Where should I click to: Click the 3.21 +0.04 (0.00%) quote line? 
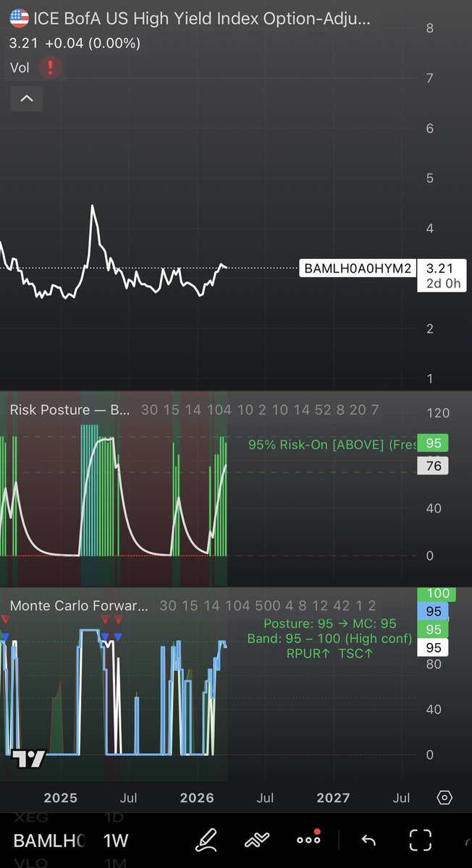coord(75,44)
